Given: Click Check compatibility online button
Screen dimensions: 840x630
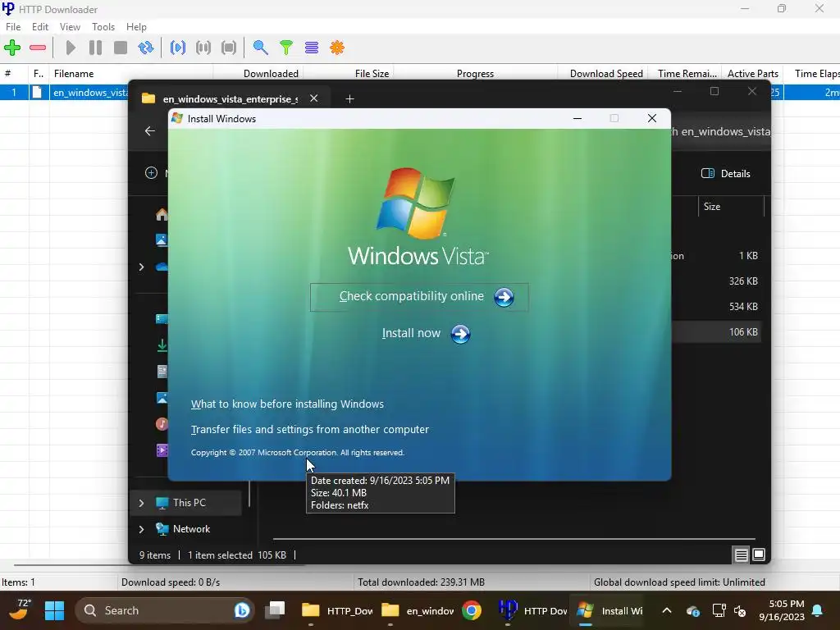Looking at the screenshot, I should pyautogui.click(x=419, y=297).
